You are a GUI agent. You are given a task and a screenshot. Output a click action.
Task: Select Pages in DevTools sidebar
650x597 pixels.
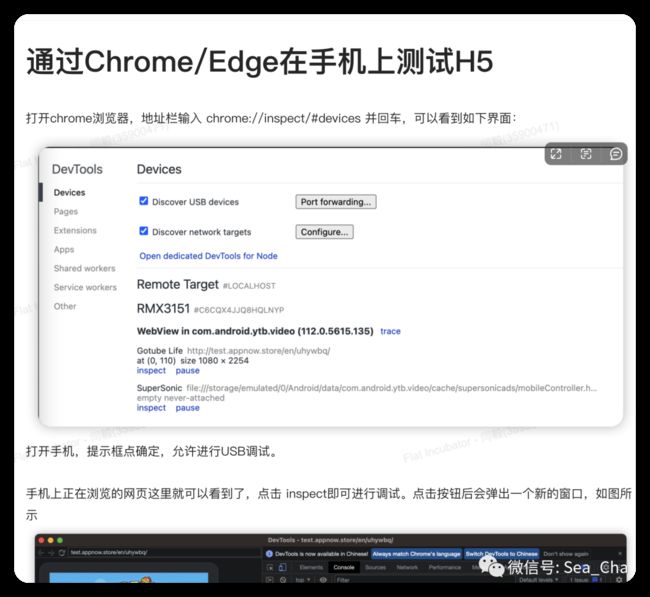[x=65, y=211]
